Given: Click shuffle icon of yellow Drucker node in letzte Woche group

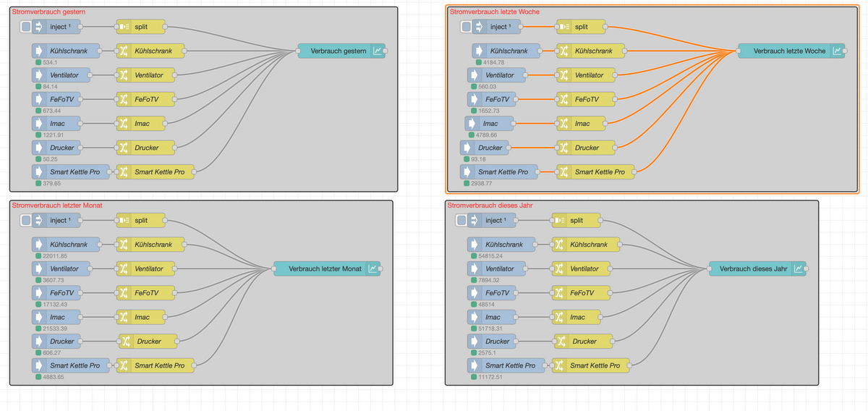Looking at the screenshot, I should pos(564,148).
